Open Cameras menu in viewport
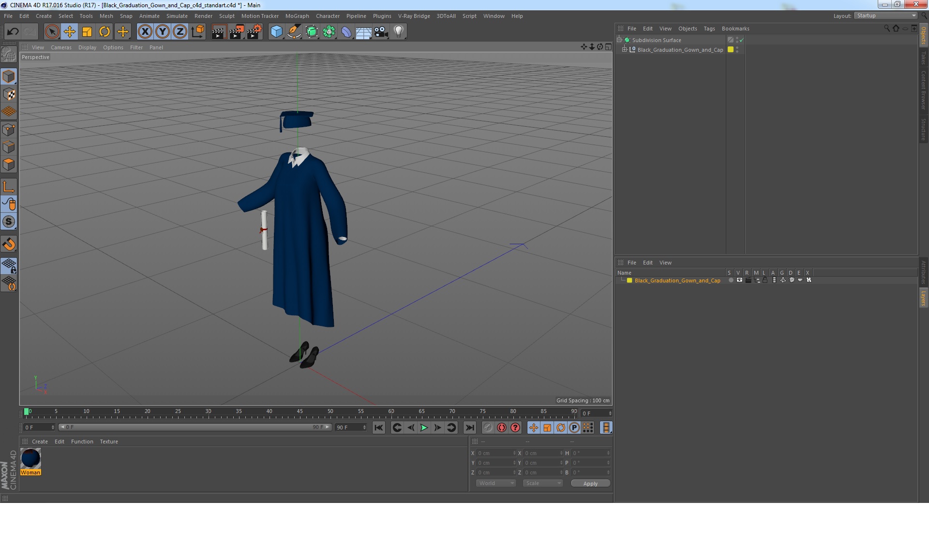Viewport: 929px width, 560px height. [x=61, y=47]
